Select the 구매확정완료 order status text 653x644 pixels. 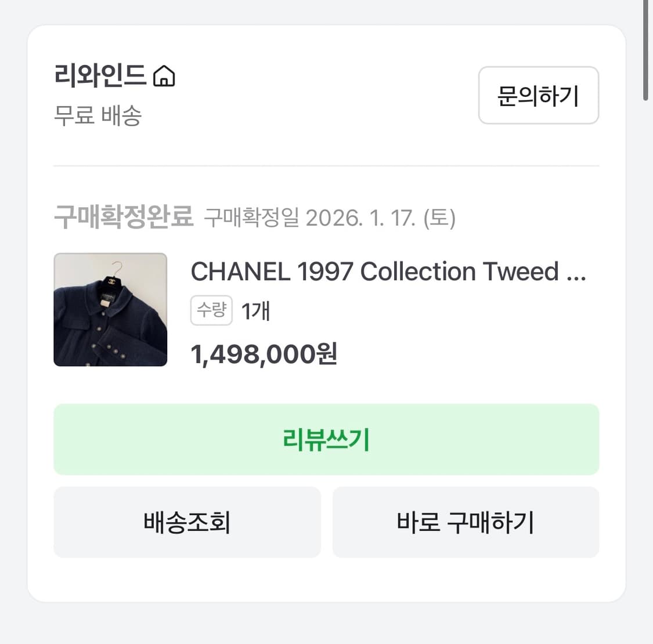coord(123,217)
